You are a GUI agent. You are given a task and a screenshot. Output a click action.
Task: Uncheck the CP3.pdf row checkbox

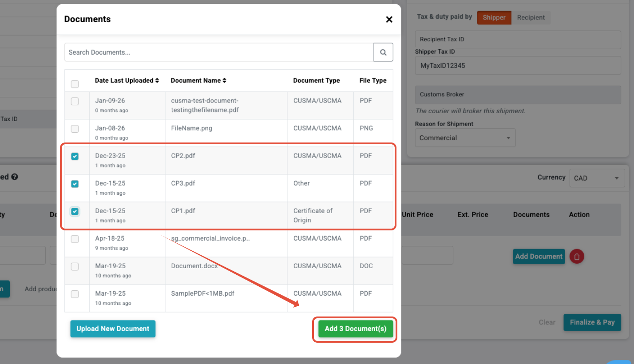75,184
